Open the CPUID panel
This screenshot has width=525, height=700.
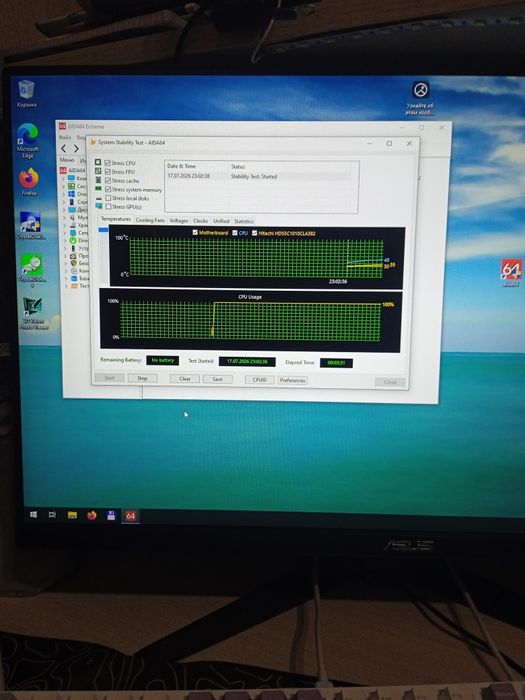pos(259,380)
